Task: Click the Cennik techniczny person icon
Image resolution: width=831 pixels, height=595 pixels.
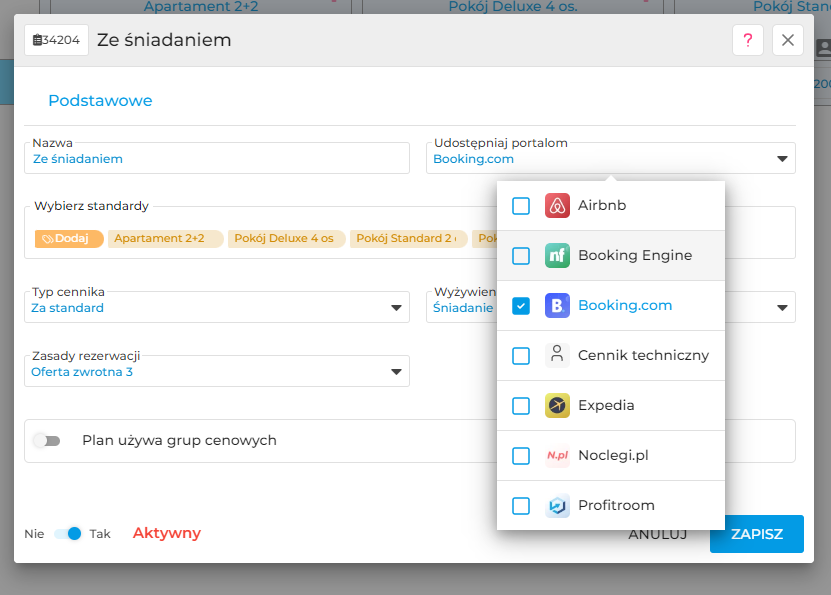Action: [x=557, y=355]
